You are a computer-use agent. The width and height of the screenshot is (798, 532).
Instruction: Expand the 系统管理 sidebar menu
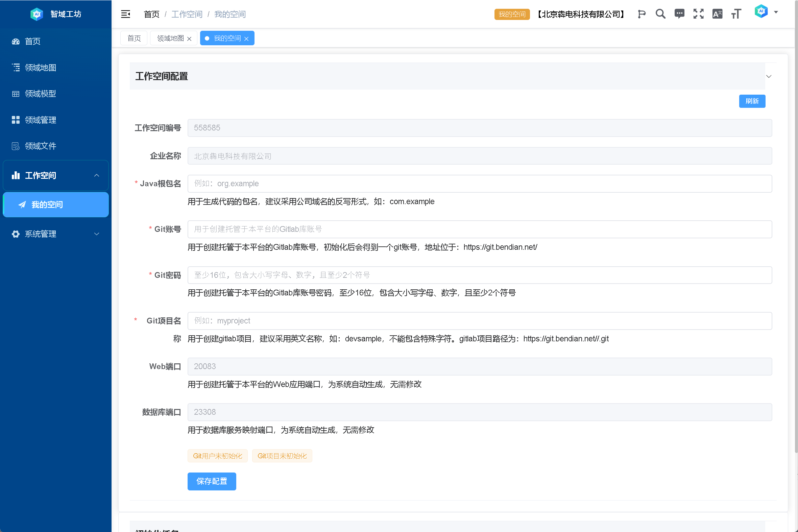pyautogui.click(x=56, y=234)
